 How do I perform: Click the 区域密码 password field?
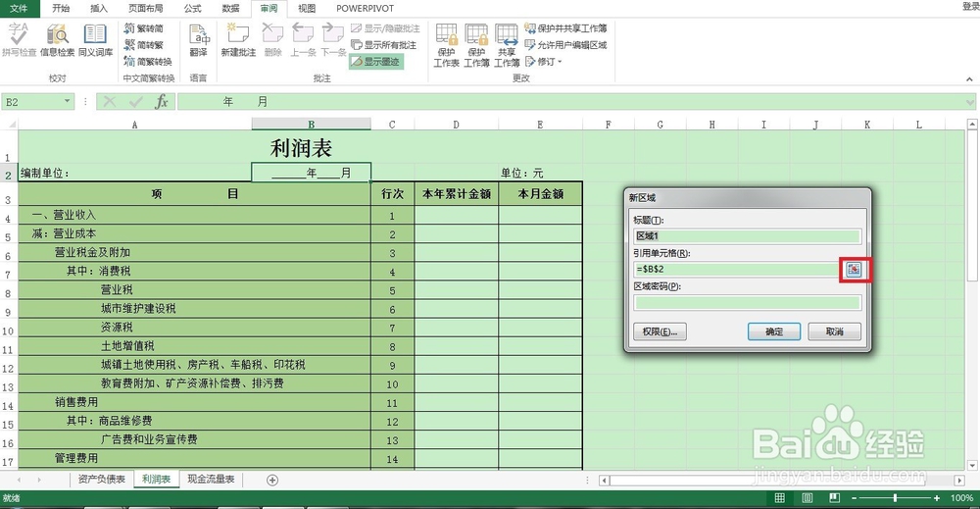click(748, 303)
